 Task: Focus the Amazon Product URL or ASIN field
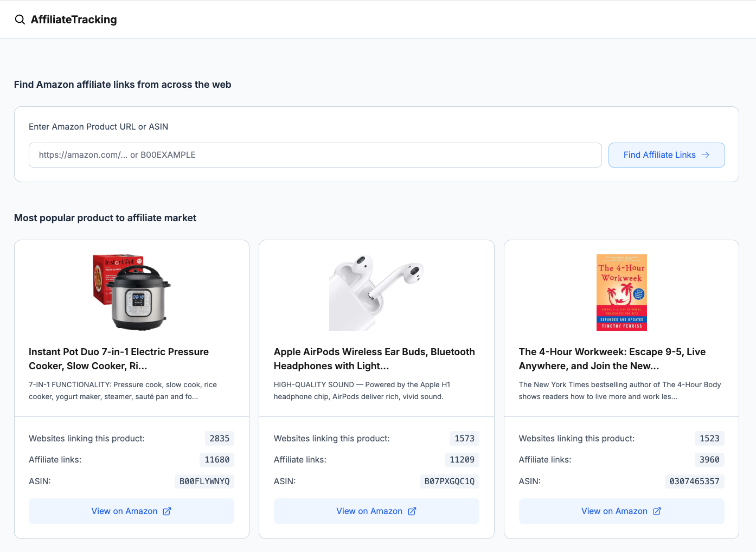pos(315,155)
